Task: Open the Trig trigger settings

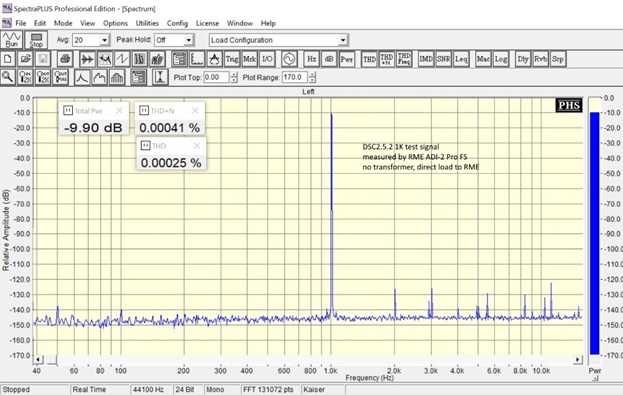Action: click(232, 59)
